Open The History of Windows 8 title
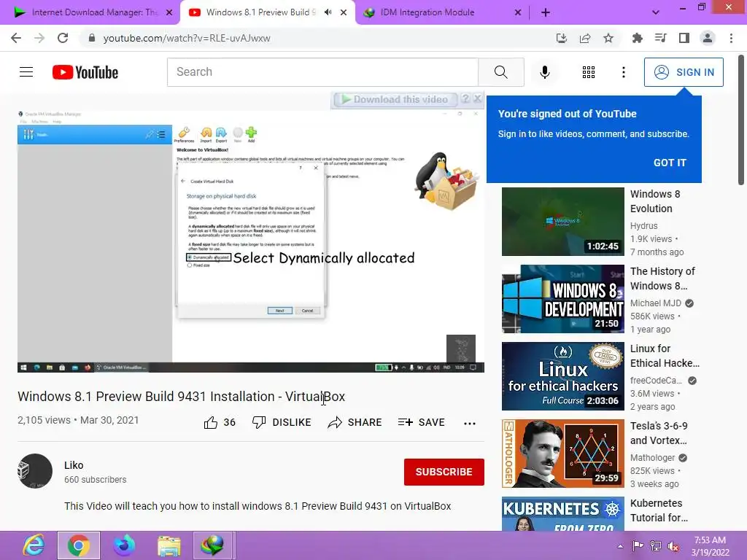The width and height of the screenshot is (747, 560). 662,279
